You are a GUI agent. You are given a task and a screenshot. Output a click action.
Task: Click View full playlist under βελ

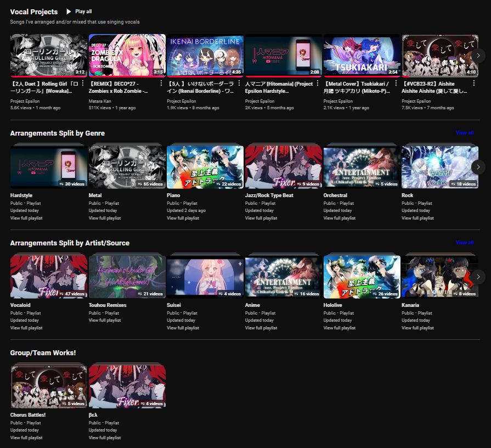[105, 438]
